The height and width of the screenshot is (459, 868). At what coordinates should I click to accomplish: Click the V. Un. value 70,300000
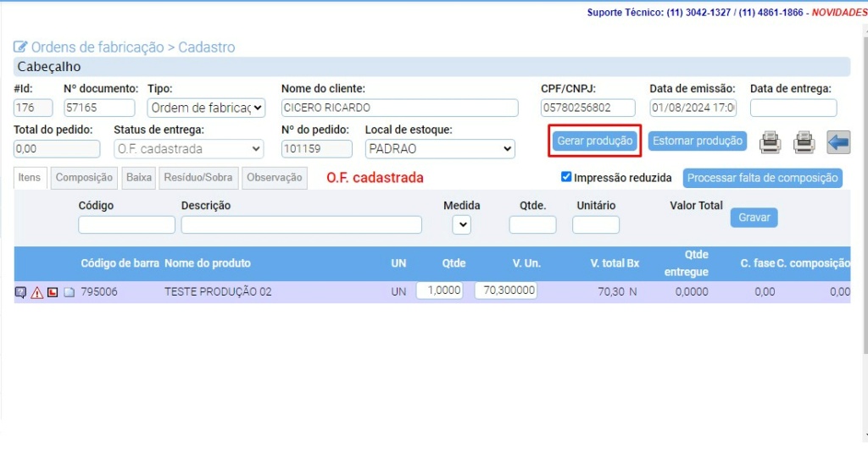click(x=505, y=290)
